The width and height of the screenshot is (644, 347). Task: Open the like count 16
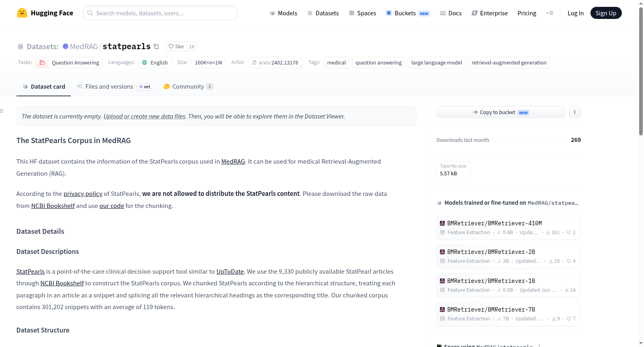point(192,46)
